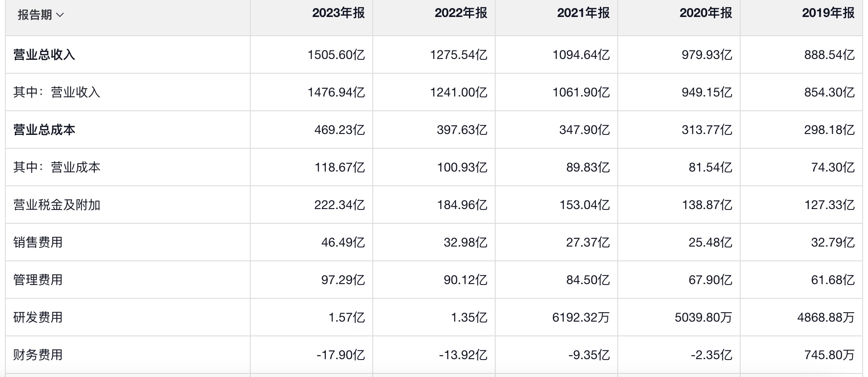This screenshot has width=868, height=377.
Task: Select the 2023年报 column header
Action: point(338,13)
